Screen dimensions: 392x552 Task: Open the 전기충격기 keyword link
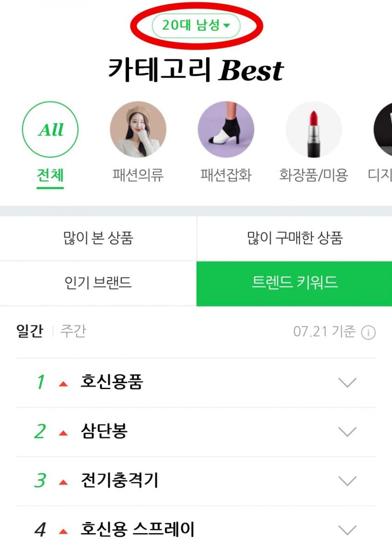tap(119, 481)
